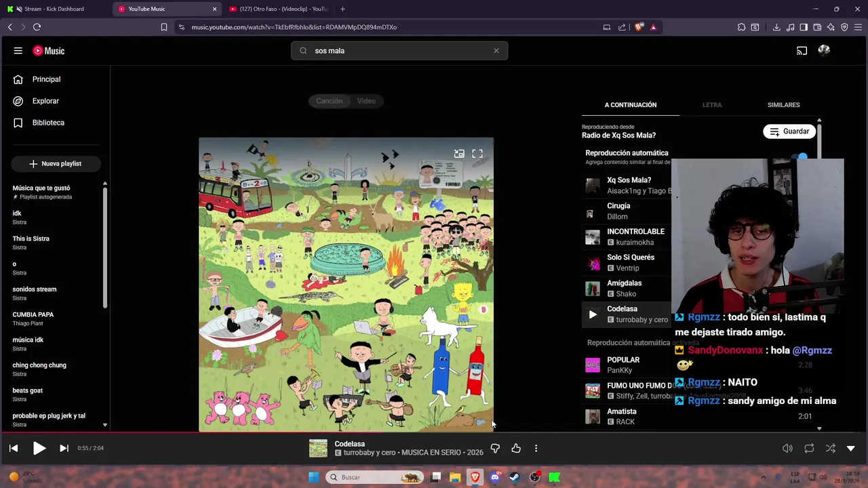The width and height of the screenshot is (868, 488).
Task: Open a new browser tab
Action: tap(342, 9)
